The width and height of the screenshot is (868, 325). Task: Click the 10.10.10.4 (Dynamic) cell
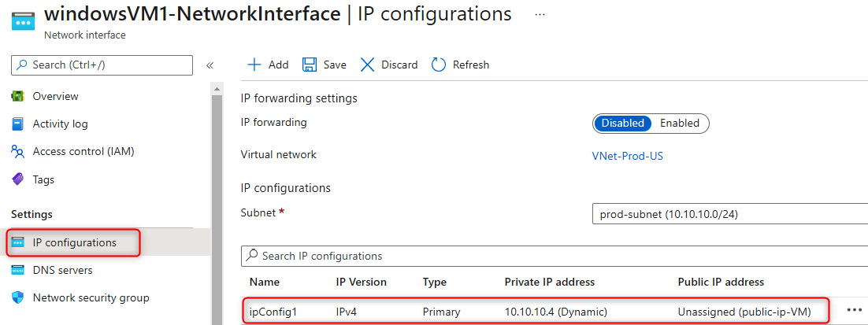556,312
